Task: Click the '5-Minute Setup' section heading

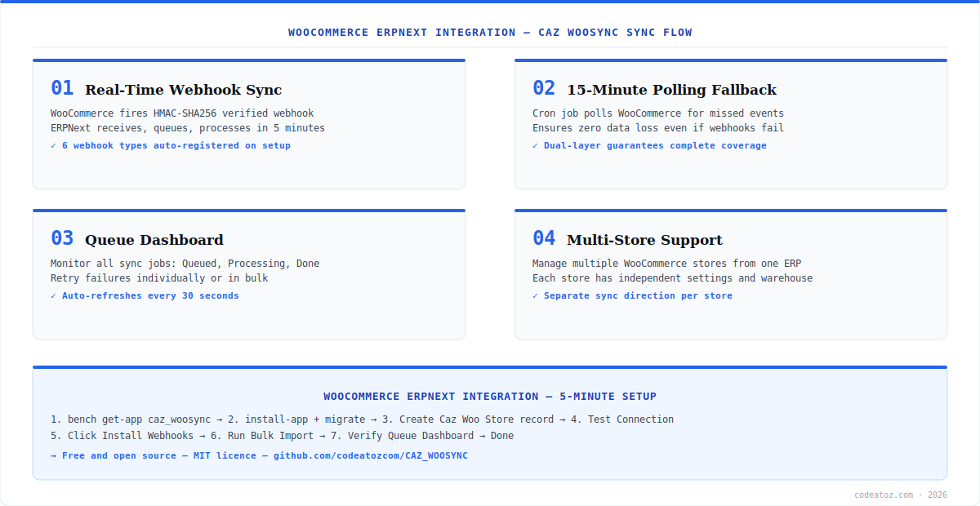Action: tap(490, 397)
